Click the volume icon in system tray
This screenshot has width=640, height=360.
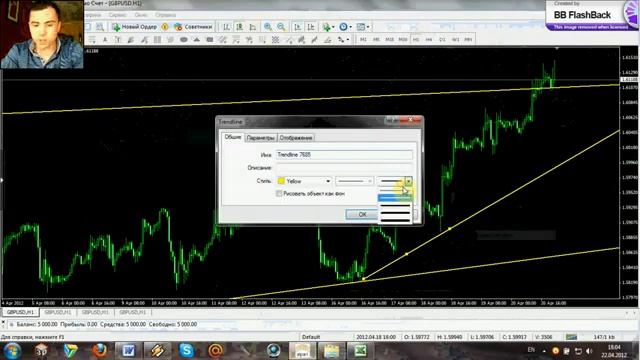coord(589,351)
